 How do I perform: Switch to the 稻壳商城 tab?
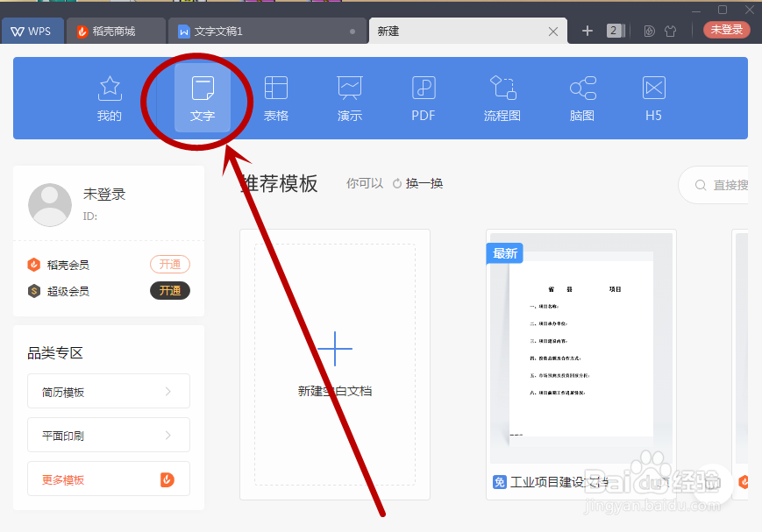tap(115, 29)
